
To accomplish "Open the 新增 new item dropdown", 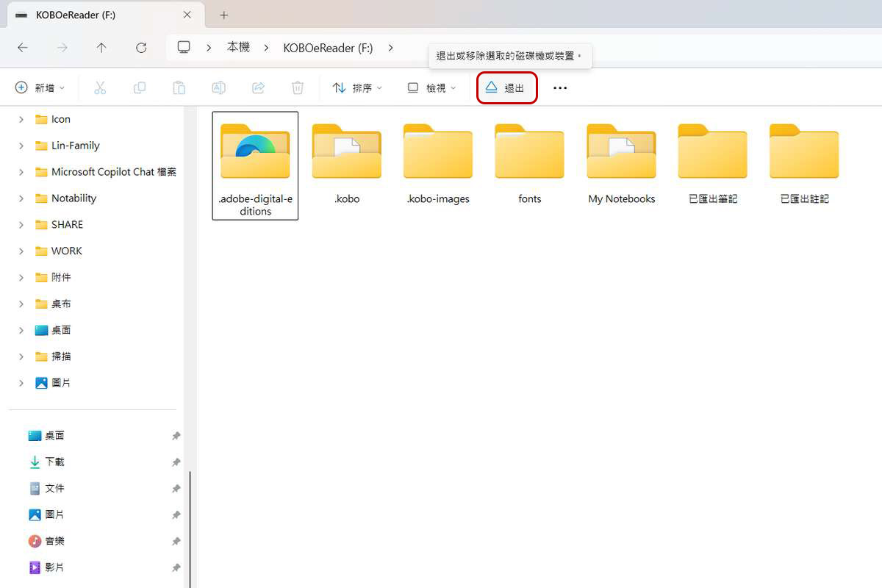I will coord(40,88).
